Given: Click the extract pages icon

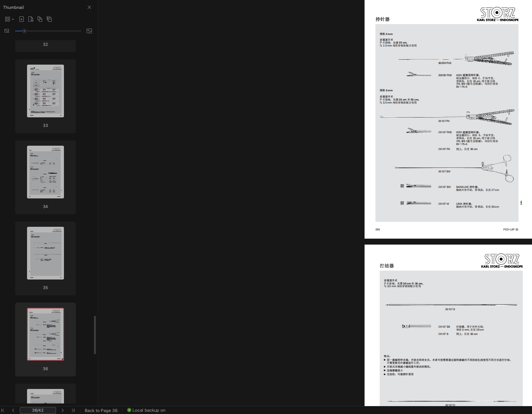Looking at the screenshot, I should click(49, 19).
